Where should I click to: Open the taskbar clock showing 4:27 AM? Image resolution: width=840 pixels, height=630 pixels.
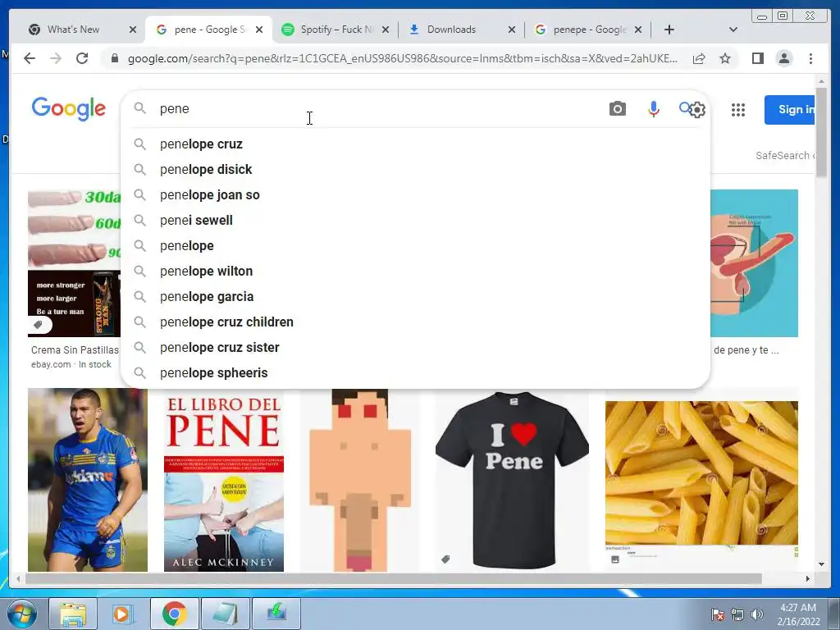[798, 614]
